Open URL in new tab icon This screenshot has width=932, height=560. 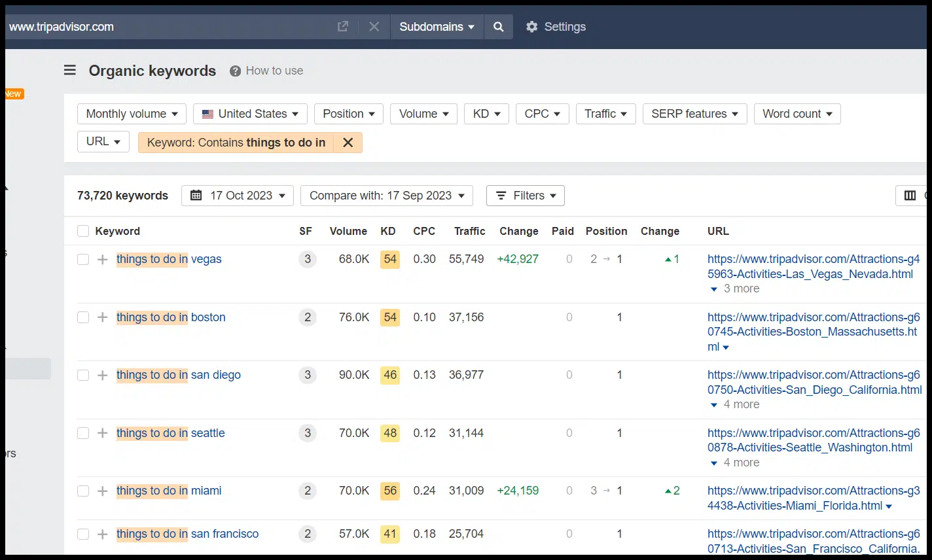coord(342,27)
